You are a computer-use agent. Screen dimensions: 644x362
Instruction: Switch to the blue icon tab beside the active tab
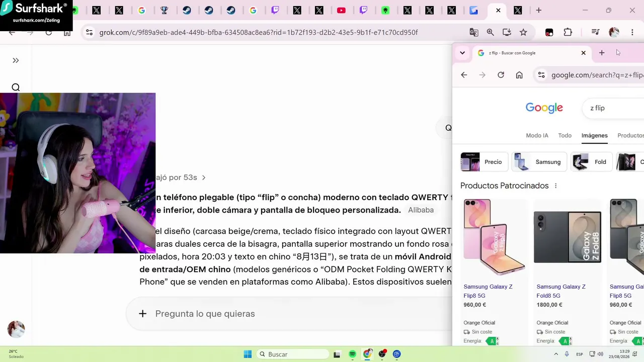pos(474,10)
